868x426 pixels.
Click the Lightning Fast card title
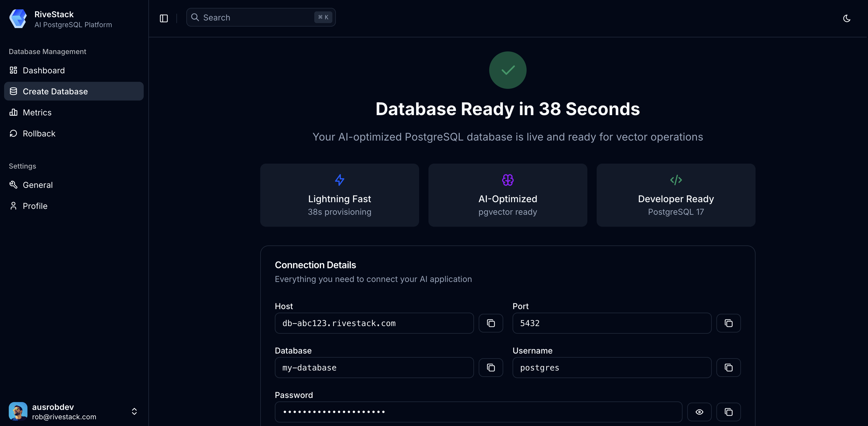[339, 199]
